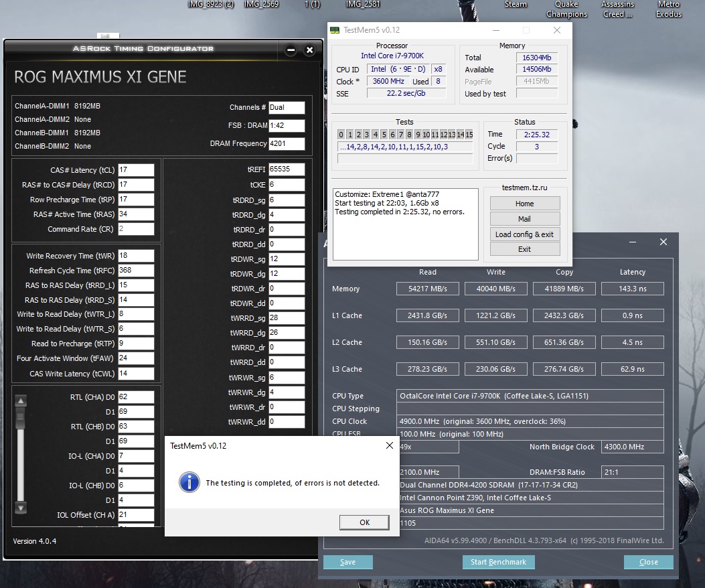The image size is (705, 588).
Task: Click the scrollbar thumb in RTL section
Action: pyautogui.click(x=21, y=417)
